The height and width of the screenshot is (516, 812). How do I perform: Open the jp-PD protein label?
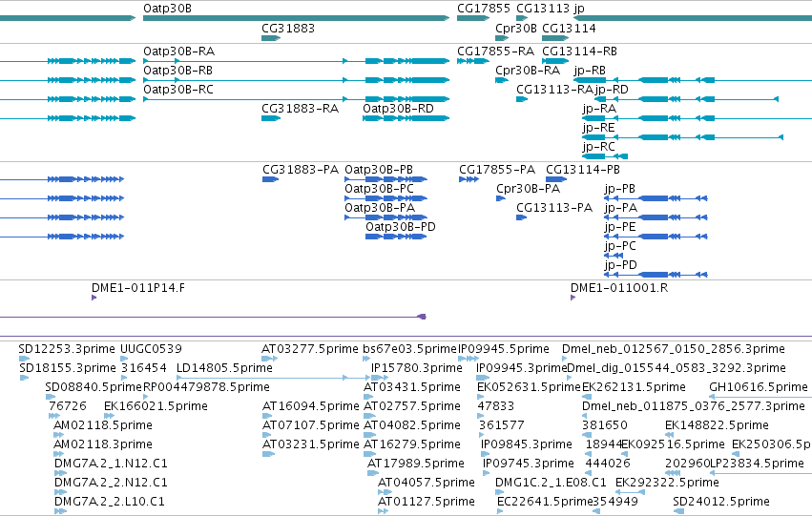point(620,265)
